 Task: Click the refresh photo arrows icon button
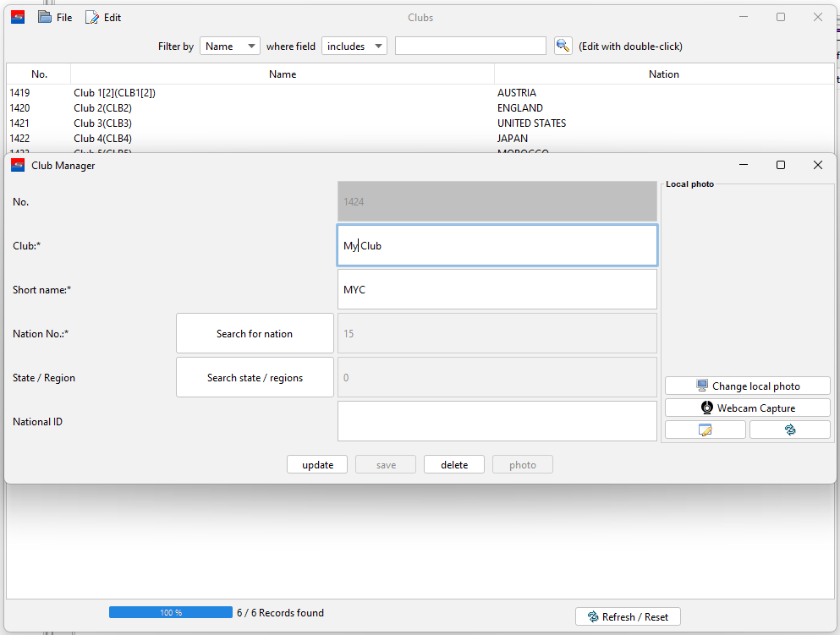789,430
